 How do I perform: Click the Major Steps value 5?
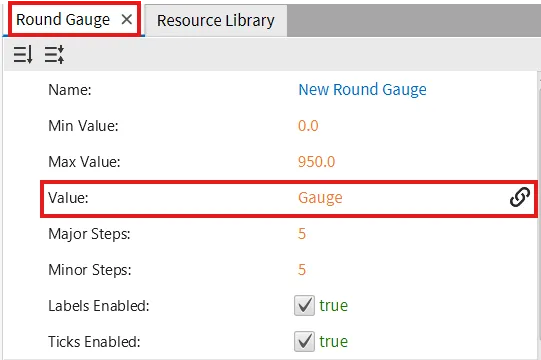302,234
